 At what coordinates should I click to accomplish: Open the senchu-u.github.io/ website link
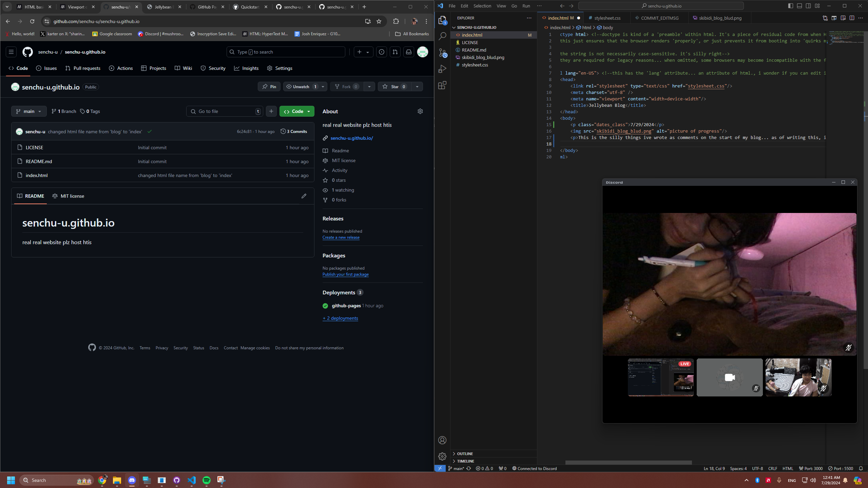(351, 138)
